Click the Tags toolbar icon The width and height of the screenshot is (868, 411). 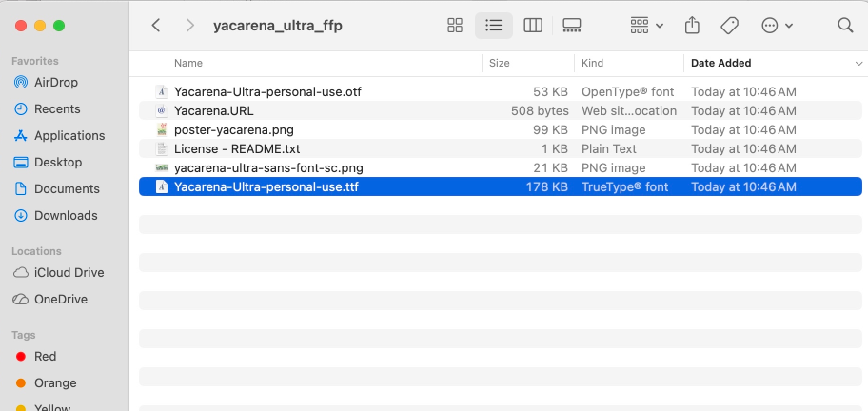coord(730,25)
